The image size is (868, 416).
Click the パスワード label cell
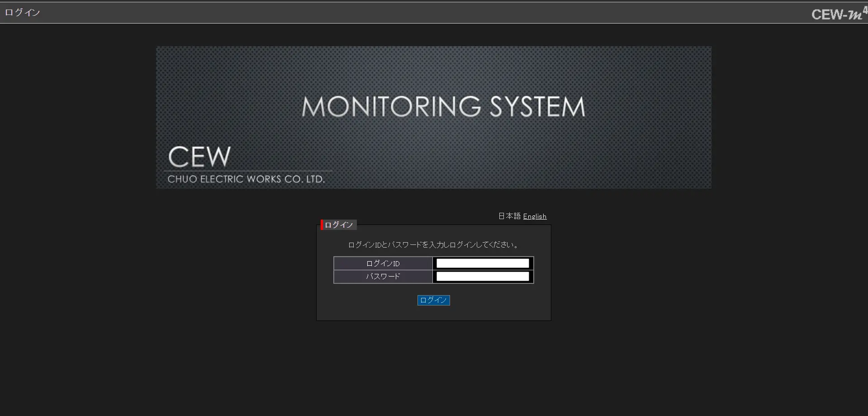point(383,277)
